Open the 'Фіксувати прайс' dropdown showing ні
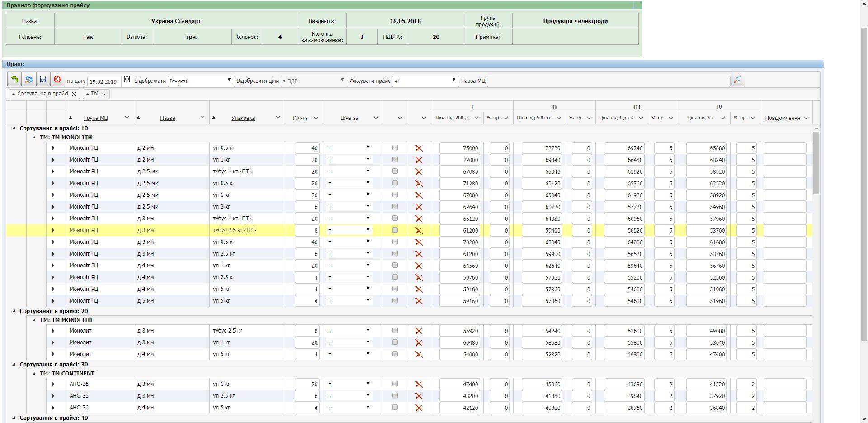Image resolution: width=868 pixels, height=423 pixels. (425, 81)
